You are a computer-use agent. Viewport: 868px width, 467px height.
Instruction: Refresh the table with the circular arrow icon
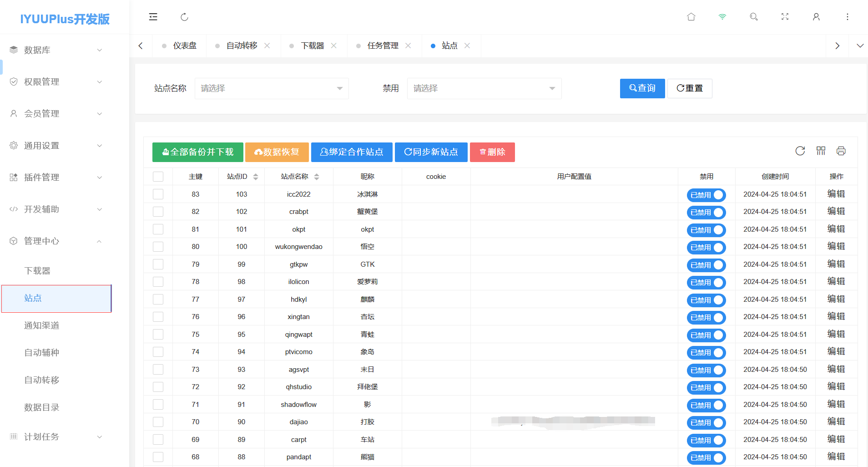click(x=800, y=151)
